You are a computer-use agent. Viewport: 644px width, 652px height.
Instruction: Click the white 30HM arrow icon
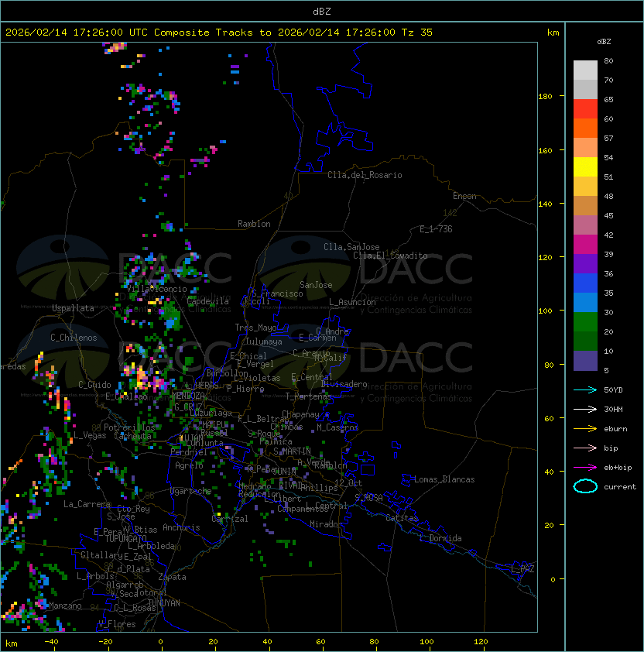tap(585, 409)
